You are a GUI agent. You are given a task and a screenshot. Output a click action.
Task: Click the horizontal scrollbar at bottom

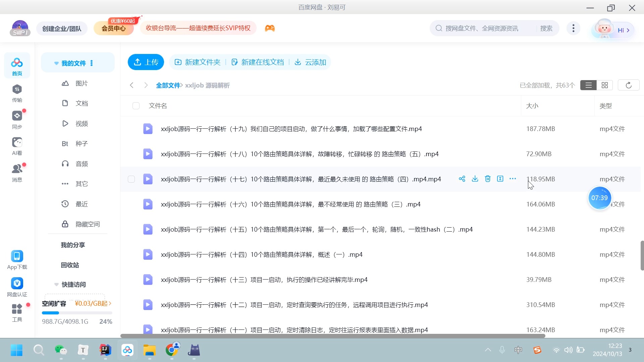coord(333,336)
